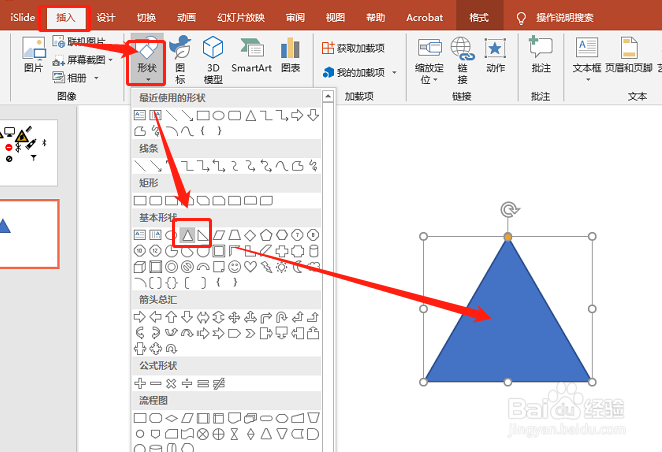Add an Action (动作)
This screenshot has height=452, width=662.
pyautogui.click(x=495, y=55)
